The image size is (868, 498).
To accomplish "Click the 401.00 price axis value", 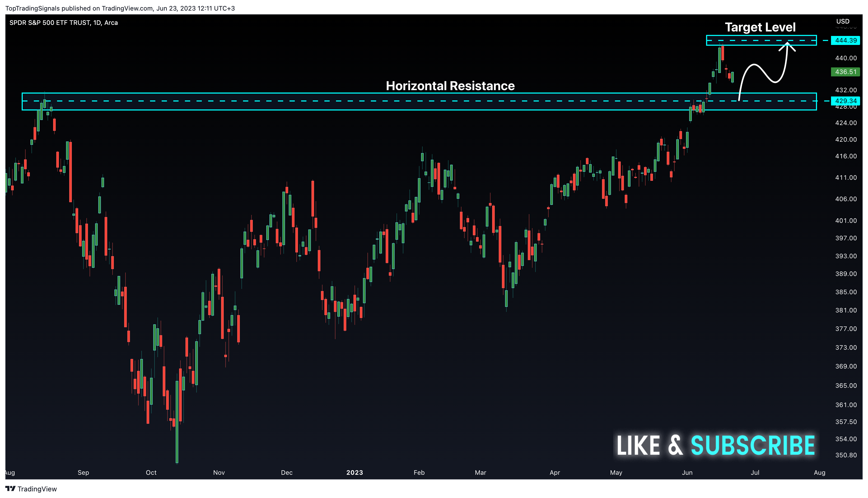I will [x=846, y=221].
